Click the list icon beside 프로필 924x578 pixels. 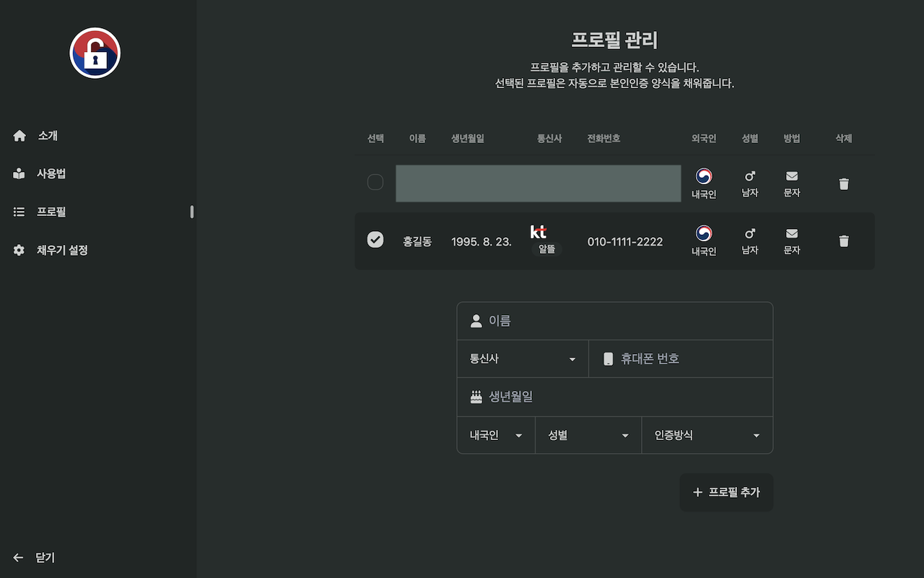tap(19, 212)
